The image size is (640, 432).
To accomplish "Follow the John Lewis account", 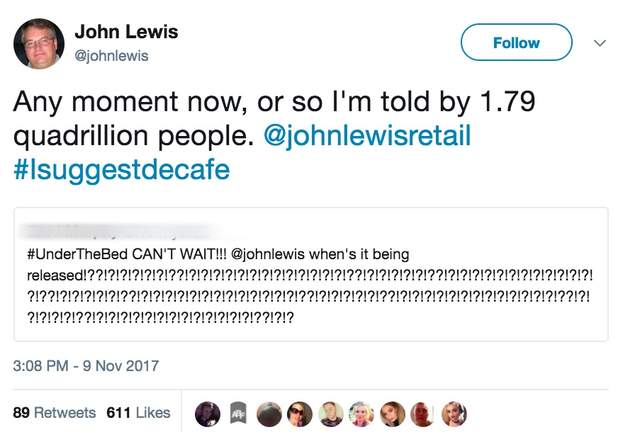I will (x=516, y=43).
